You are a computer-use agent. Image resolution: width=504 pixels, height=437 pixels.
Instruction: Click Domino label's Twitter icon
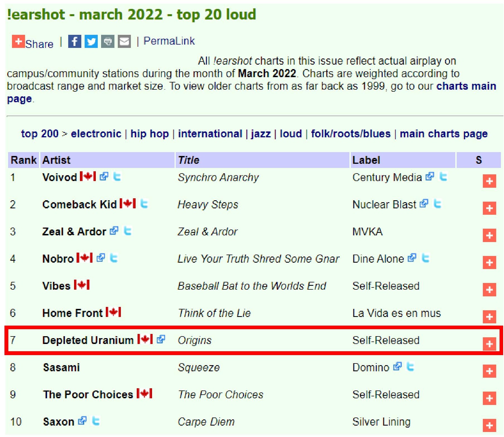click(410, 366)
